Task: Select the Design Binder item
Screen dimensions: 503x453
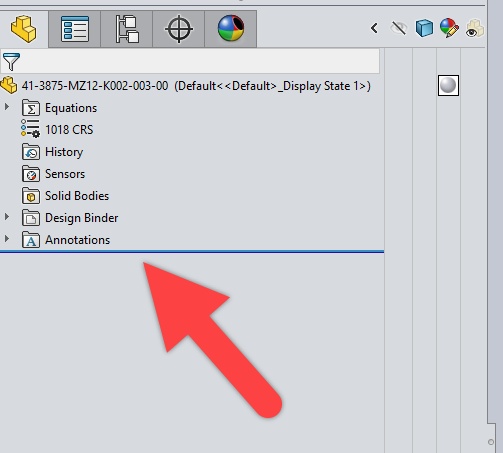Action: click(82, 218)
